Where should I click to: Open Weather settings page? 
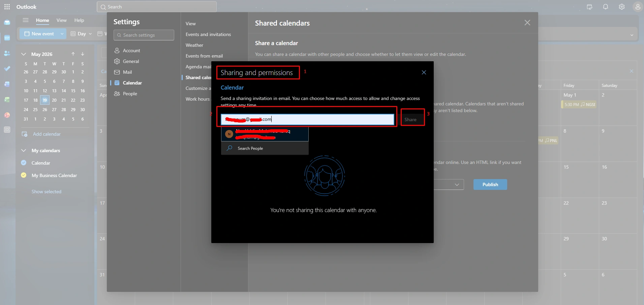click(x=194, y=45)
